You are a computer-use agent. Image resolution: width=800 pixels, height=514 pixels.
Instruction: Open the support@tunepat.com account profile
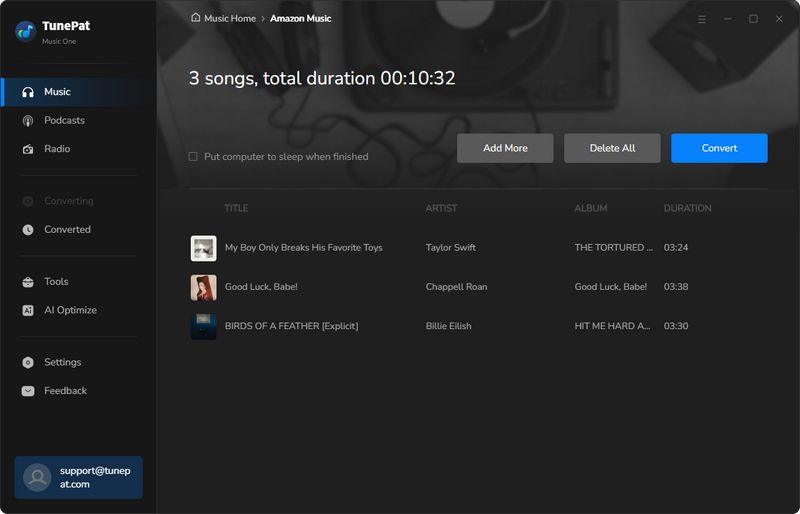(x=78, y=477)
